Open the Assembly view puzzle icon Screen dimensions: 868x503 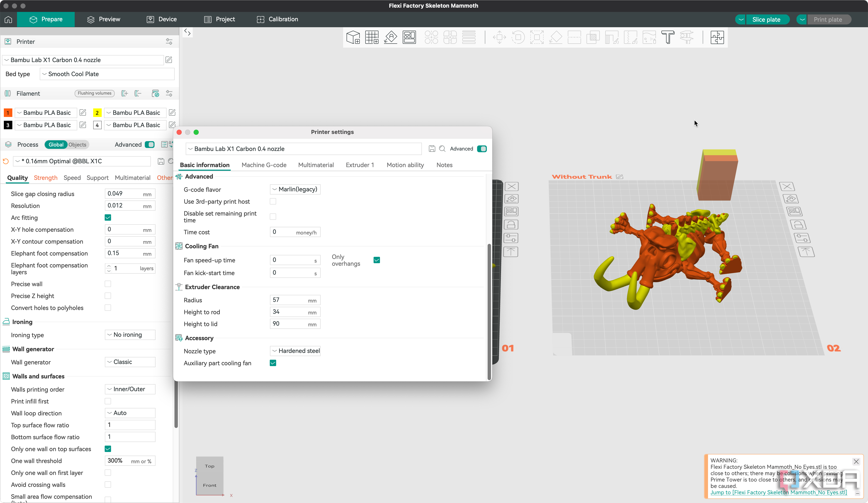[x=717, y=37]
